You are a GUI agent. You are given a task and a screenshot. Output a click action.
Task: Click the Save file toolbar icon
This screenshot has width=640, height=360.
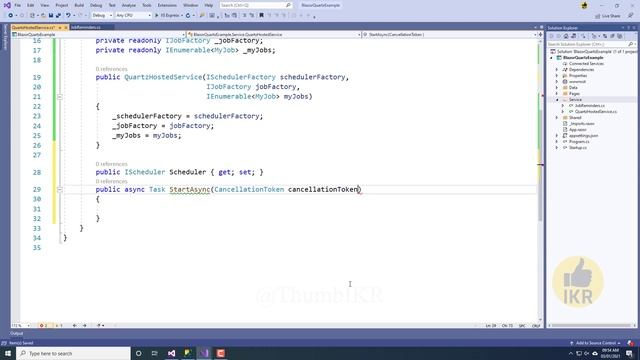(51, 16)
